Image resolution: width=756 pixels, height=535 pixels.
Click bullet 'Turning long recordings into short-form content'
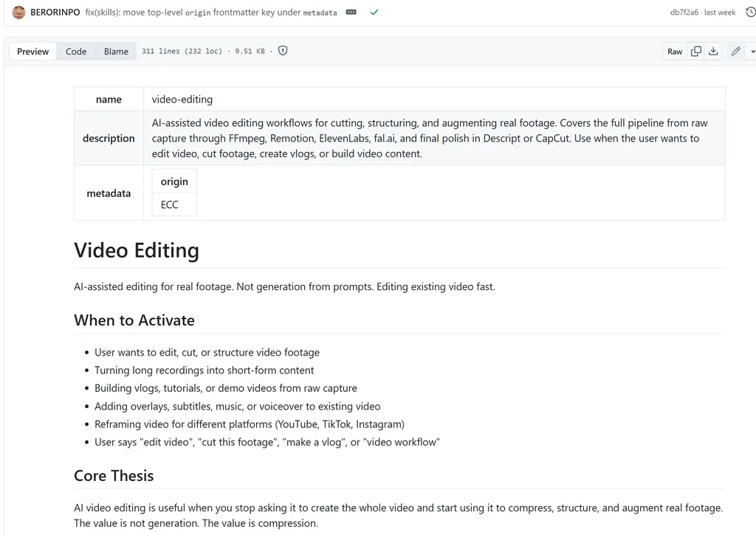(x=204, y=370)
